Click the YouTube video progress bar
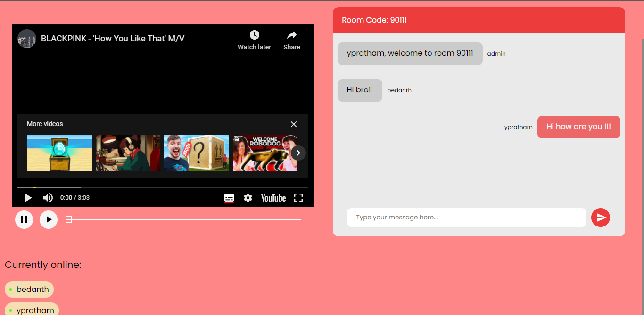Screen dimensions: 644x315 [163, 187]
